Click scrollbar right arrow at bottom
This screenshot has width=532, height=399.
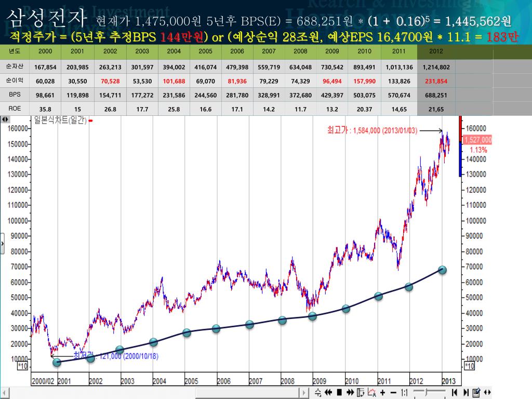(304, 393)
